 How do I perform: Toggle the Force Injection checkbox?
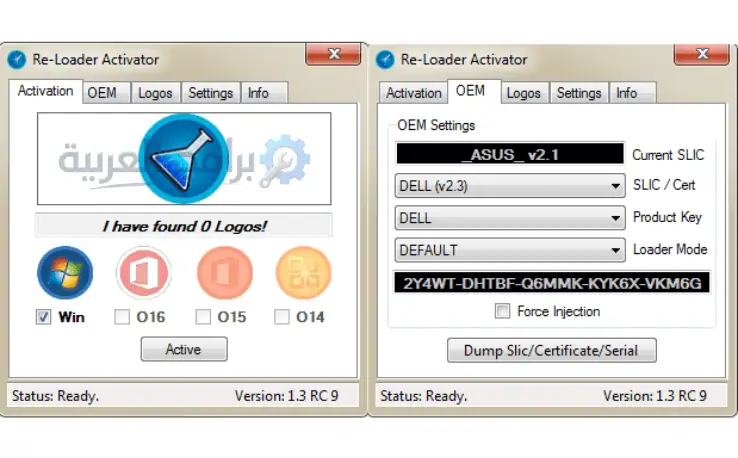[502, 311]
